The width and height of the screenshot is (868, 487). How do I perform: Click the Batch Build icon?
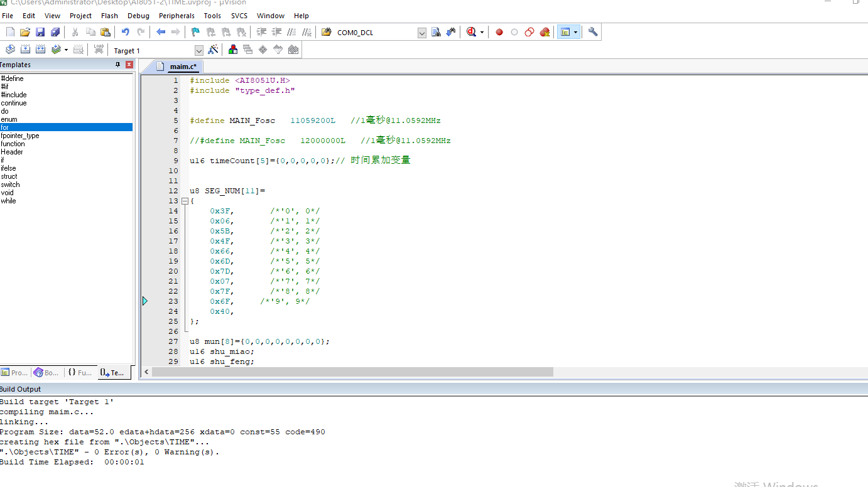pos(56,50)
